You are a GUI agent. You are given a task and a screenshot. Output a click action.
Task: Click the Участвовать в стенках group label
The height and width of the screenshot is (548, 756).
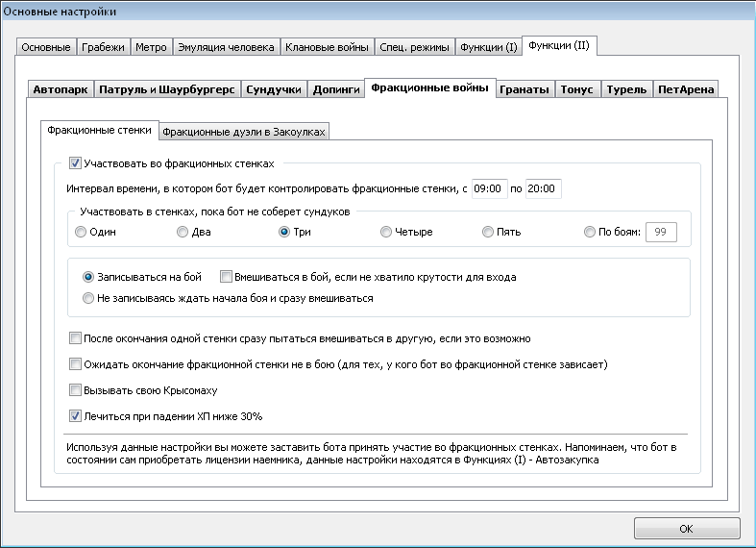click(x=215, y=212)
